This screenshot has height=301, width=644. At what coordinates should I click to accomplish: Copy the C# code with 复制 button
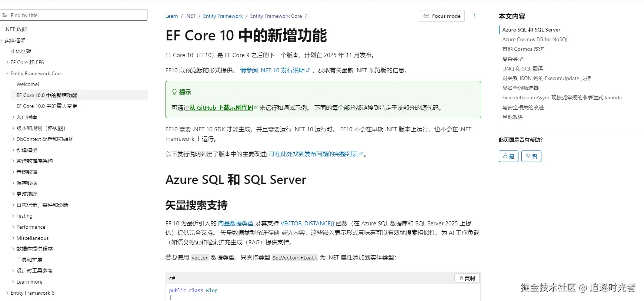pos(467,278)
